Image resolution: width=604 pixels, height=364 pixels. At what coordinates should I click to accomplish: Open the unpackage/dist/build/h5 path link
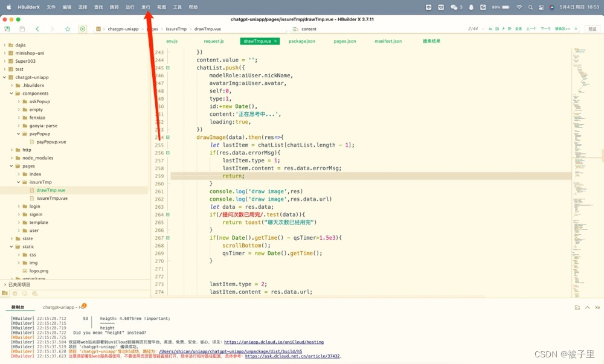(230, 351)
